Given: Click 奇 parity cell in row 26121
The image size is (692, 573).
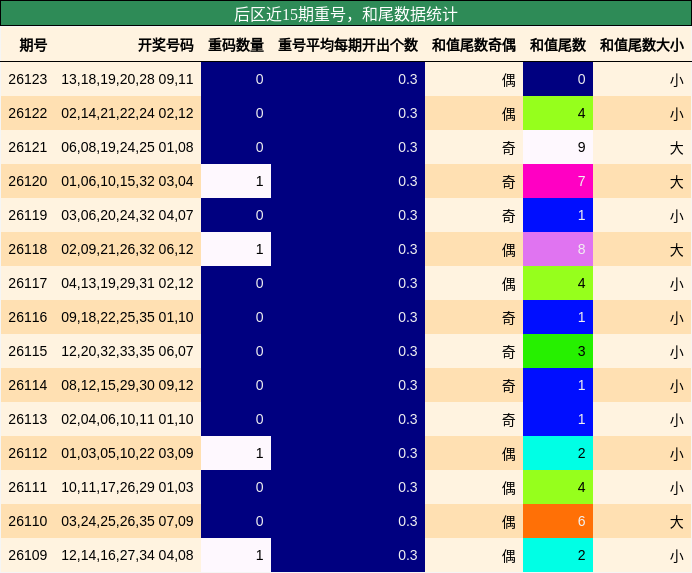Looking at the screenshot, I should pos(474,147).
